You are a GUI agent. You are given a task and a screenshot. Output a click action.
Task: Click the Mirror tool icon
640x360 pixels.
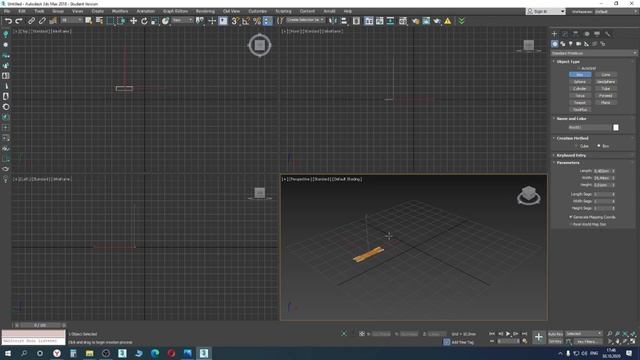(333, 21)
